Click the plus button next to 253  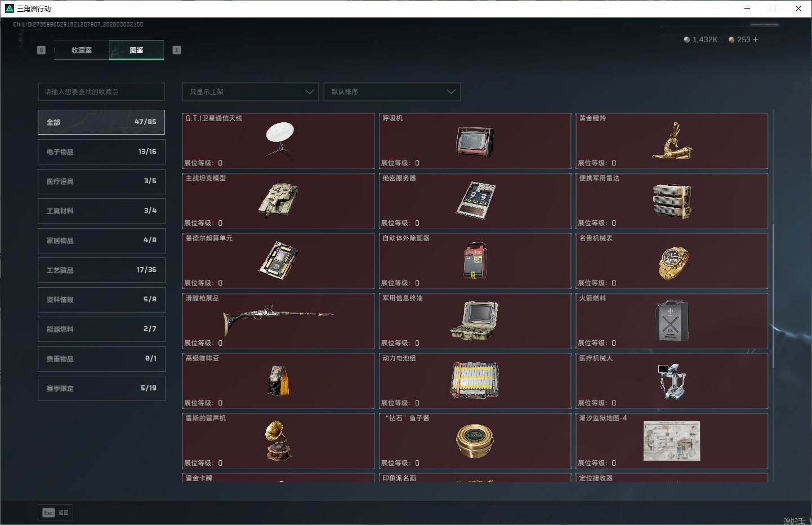(x=755, y=39)
